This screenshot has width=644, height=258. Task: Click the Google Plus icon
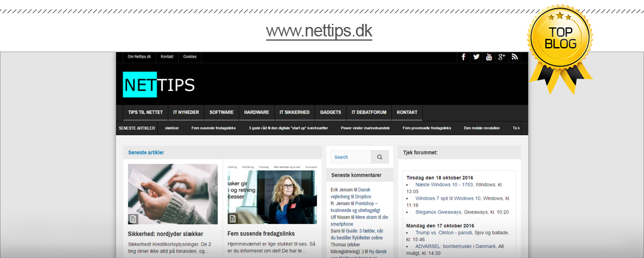501,57
